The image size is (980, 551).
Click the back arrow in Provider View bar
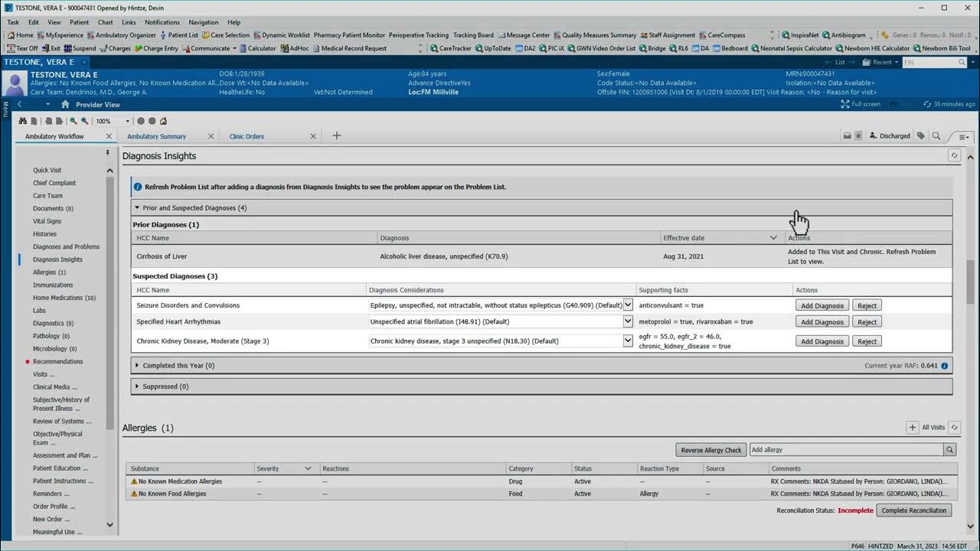pyautogui.click(x=20, y=104)
